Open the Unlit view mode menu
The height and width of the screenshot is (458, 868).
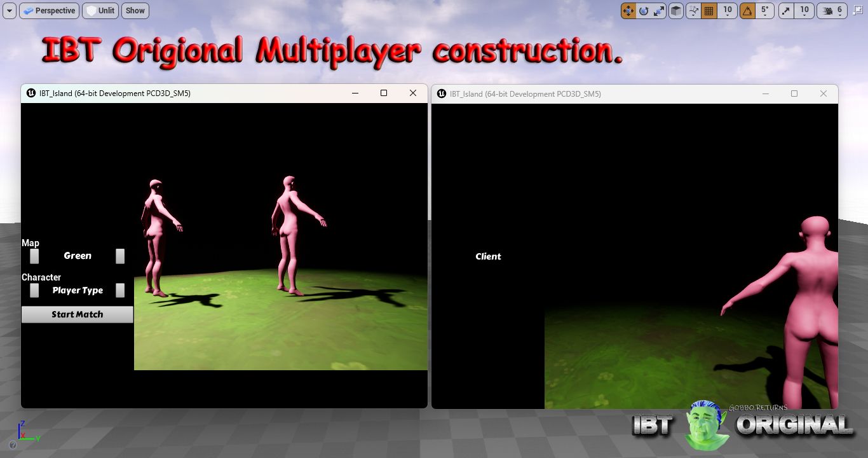(100, 11)
